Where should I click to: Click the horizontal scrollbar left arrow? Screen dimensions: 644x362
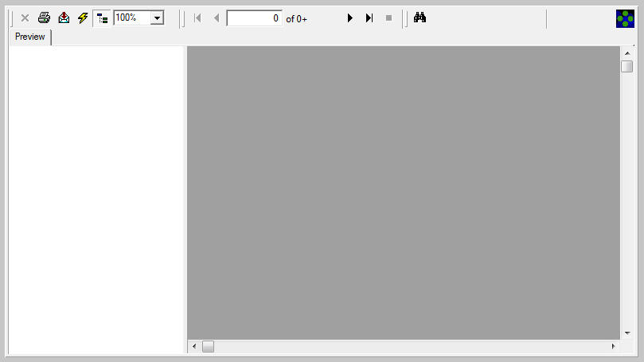pyautogui.click(x=194, y=346)
